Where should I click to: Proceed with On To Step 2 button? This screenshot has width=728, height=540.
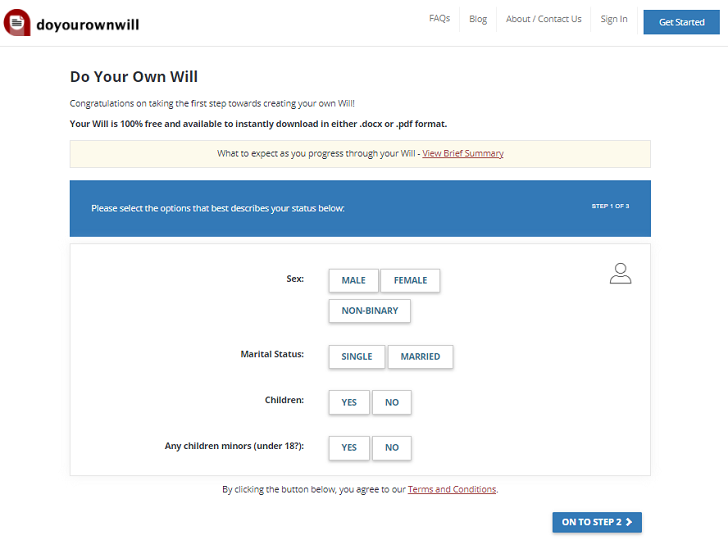(597, 522)
